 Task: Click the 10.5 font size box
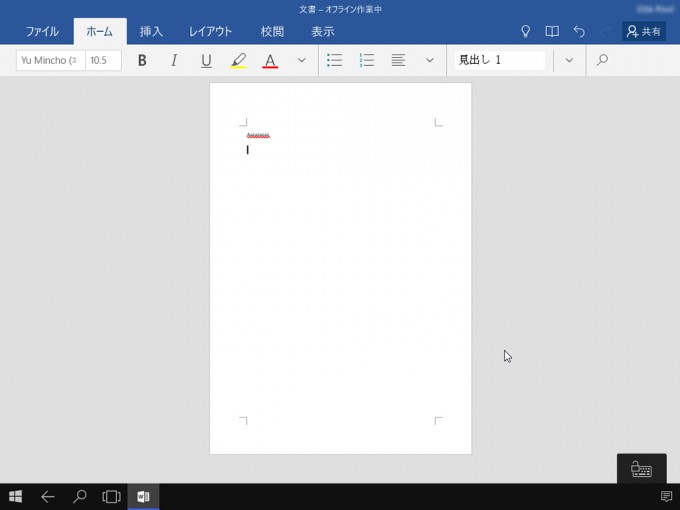(x=103, y=60)
